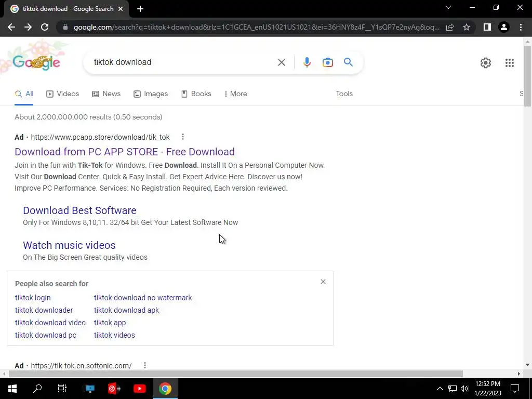This screenshot has width=532, height=399.
Task: Click the address bar URL
Action: (x=257, y=27)
